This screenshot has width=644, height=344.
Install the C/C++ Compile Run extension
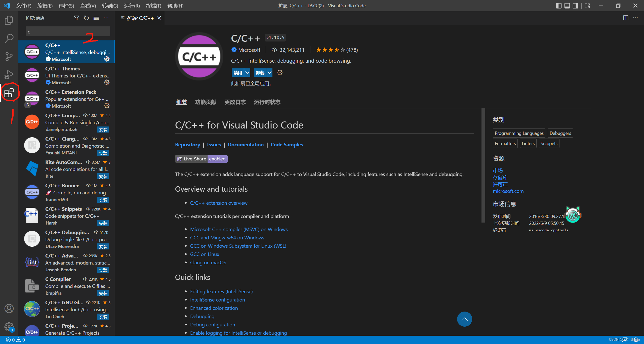103,130
